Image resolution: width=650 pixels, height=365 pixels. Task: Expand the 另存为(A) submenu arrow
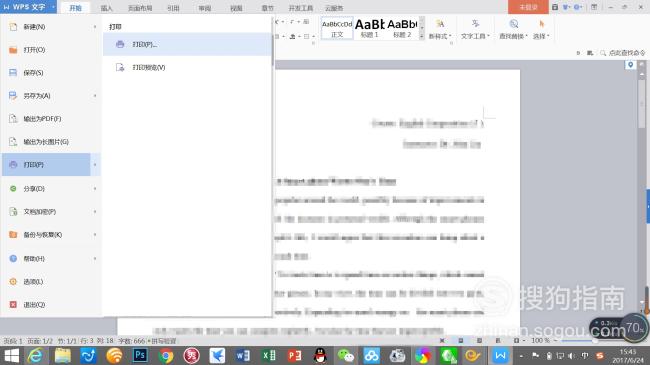point(95,95)
